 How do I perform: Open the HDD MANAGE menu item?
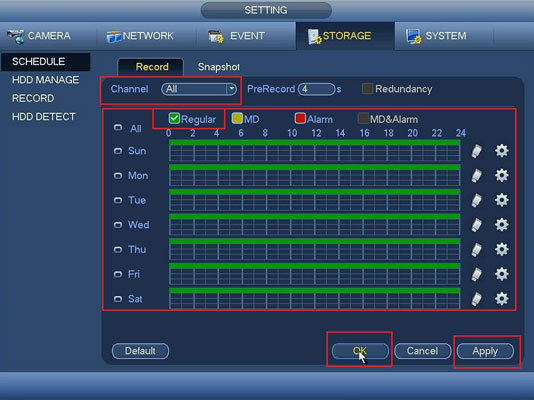point(45,80)
